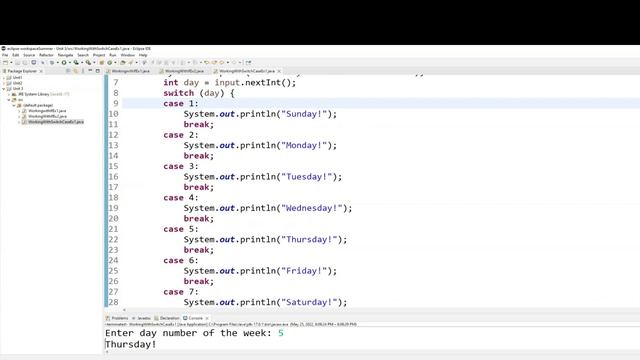Click the External Tools run icon
This screenshot has width=640, height=360.
tap(88, 62)
